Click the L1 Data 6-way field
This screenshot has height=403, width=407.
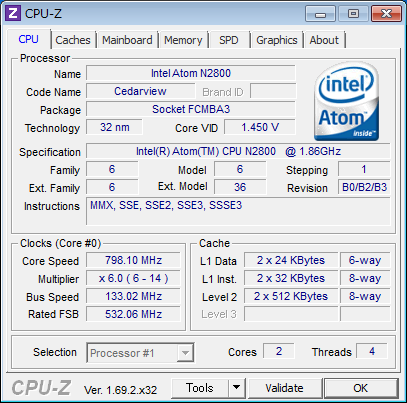[x=365, y=260]
